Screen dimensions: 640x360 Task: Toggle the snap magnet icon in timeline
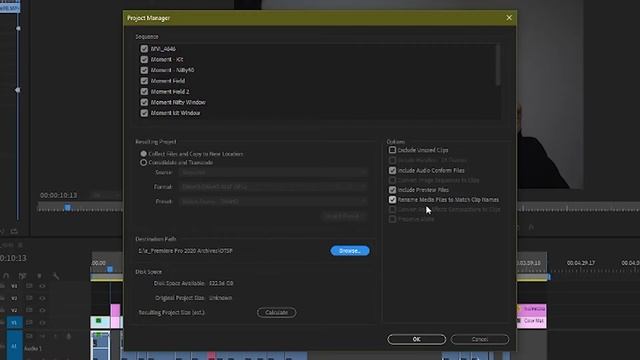point(6,276)
